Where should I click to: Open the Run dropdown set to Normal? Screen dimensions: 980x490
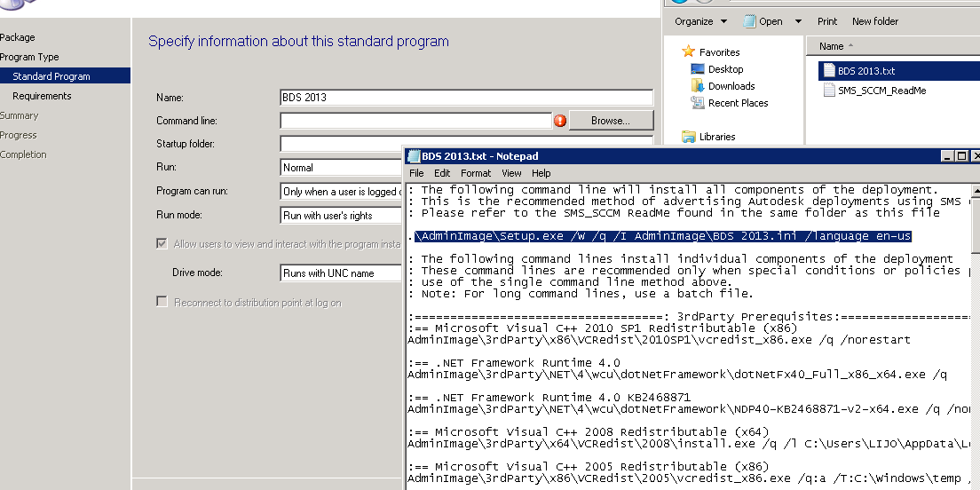[x=341, y=168]
